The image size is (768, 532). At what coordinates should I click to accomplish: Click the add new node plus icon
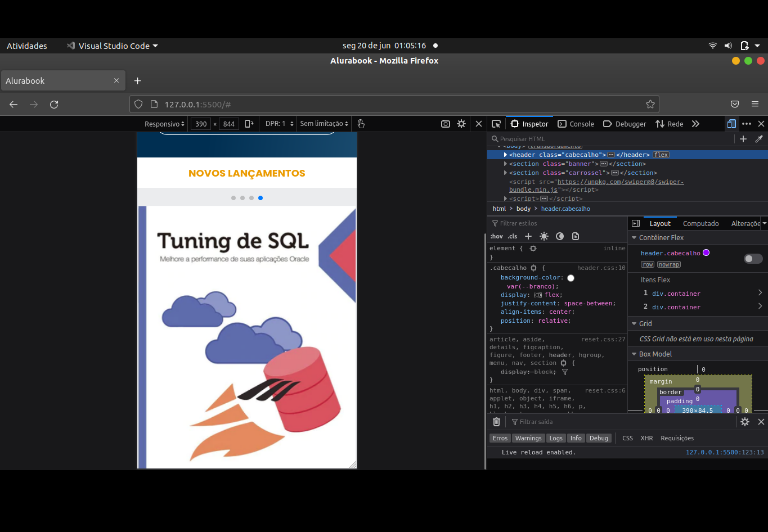(x=743, y=139)
